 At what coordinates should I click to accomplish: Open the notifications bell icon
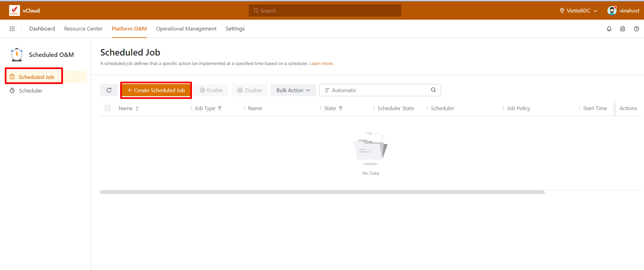609,29
